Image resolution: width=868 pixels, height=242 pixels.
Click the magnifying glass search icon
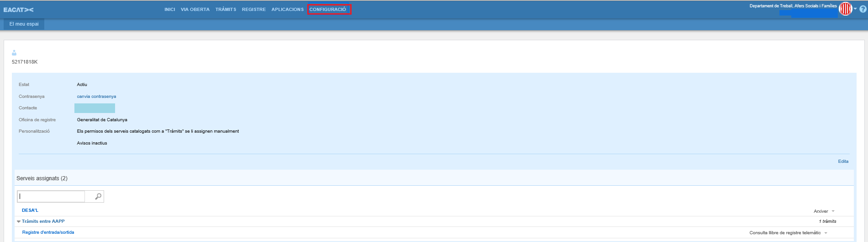[x=98, y=197]
